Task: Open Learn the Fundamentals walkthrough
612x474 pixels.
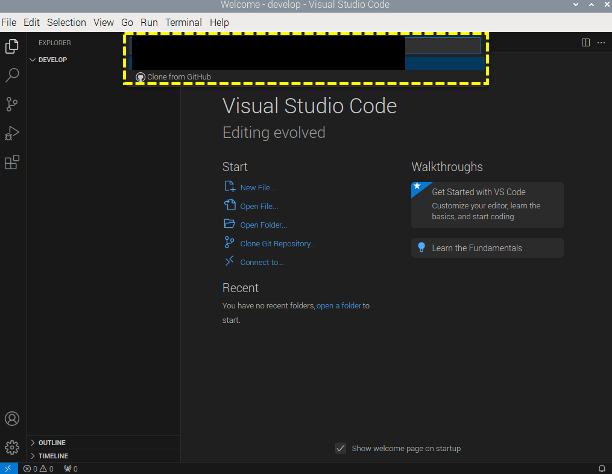Action: pos(487,248)
